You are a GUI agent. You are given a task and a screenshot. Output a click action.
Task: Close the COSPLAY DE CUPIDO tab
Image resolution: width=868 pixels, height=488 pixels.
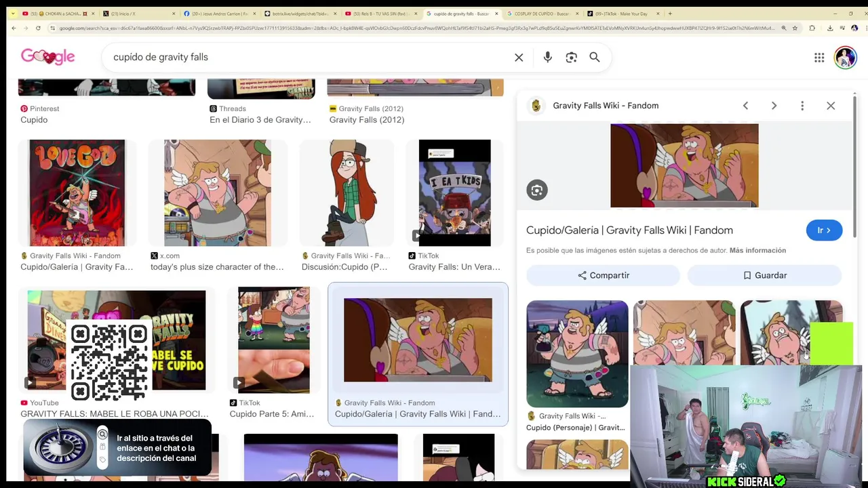(577, 14)
